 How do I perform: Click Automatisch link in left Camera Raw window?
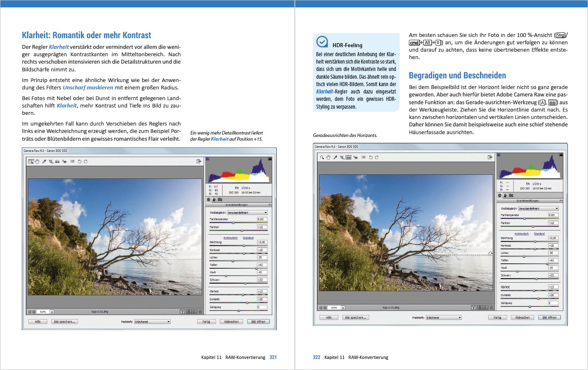tap(230, 238)
